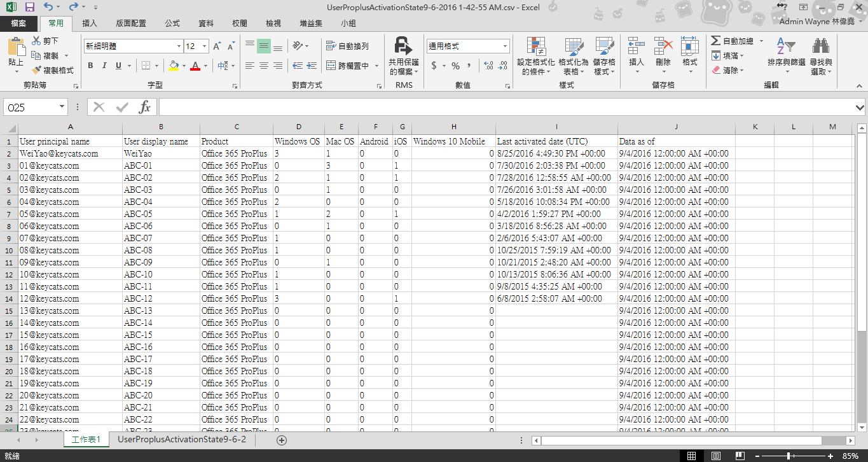Click the text orientation icon

297,46
